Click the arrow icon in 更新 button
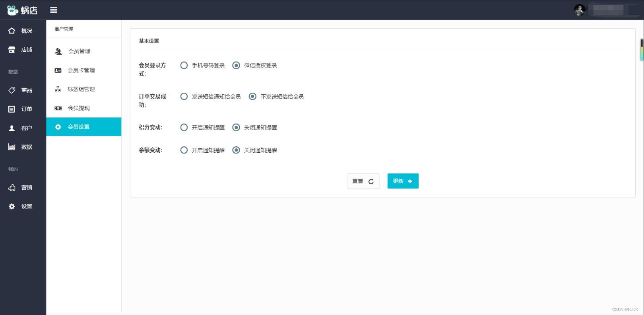 click(x=410, y=181)
